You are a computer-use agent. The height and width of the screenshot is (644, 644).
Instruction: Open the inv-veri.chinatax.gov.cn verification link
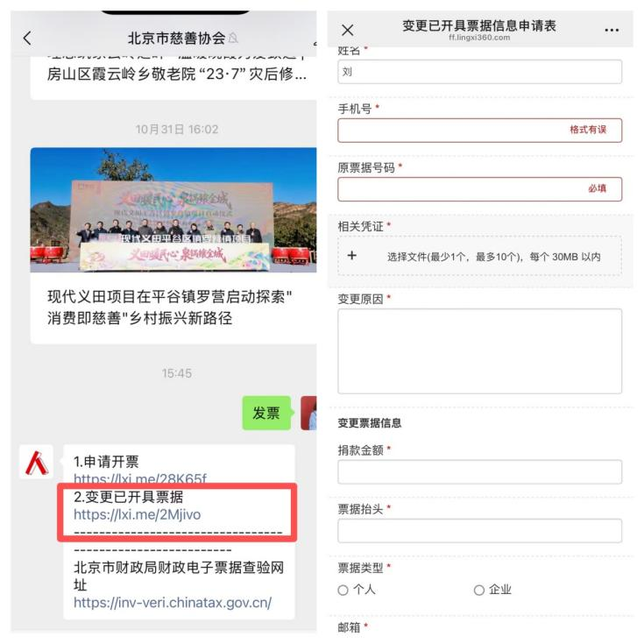coord(173,603)
